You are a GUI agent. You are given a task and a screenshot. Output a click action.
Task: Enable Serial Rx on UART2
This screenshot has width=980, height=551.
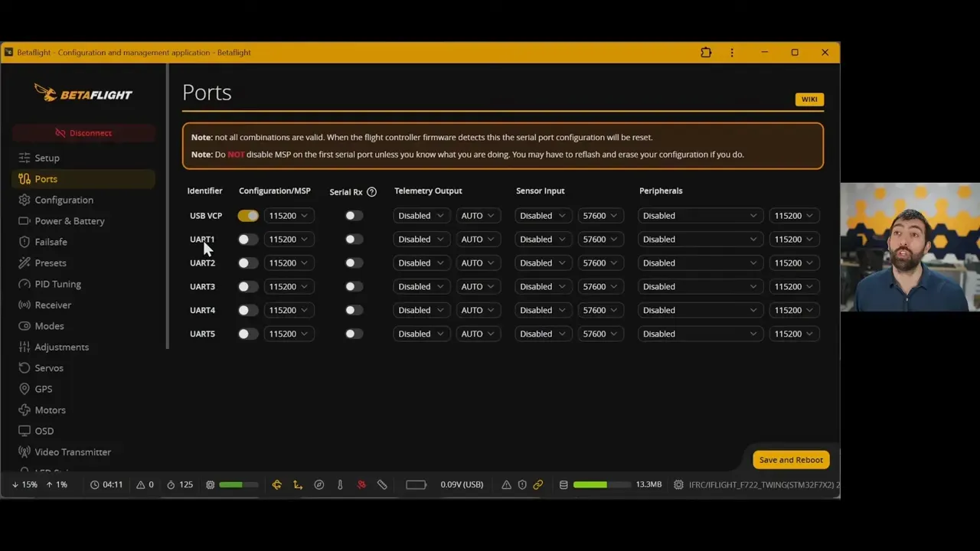(354, 263)
